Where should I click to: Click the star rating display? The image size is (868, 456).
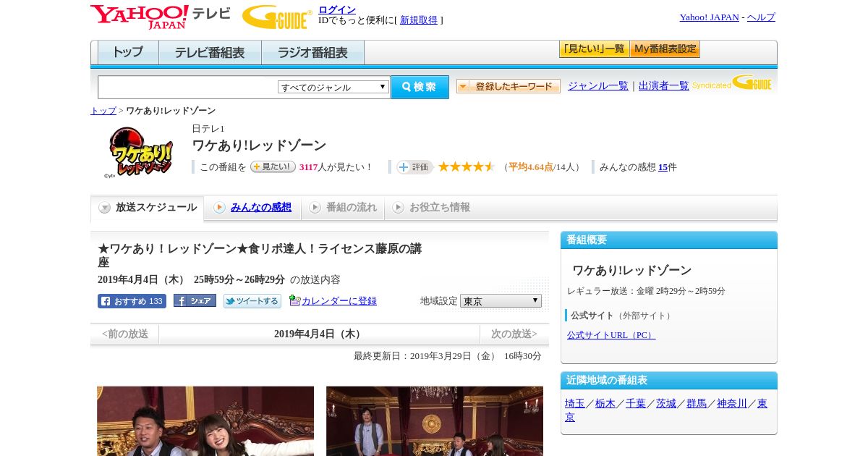click(x=467, y=167)
